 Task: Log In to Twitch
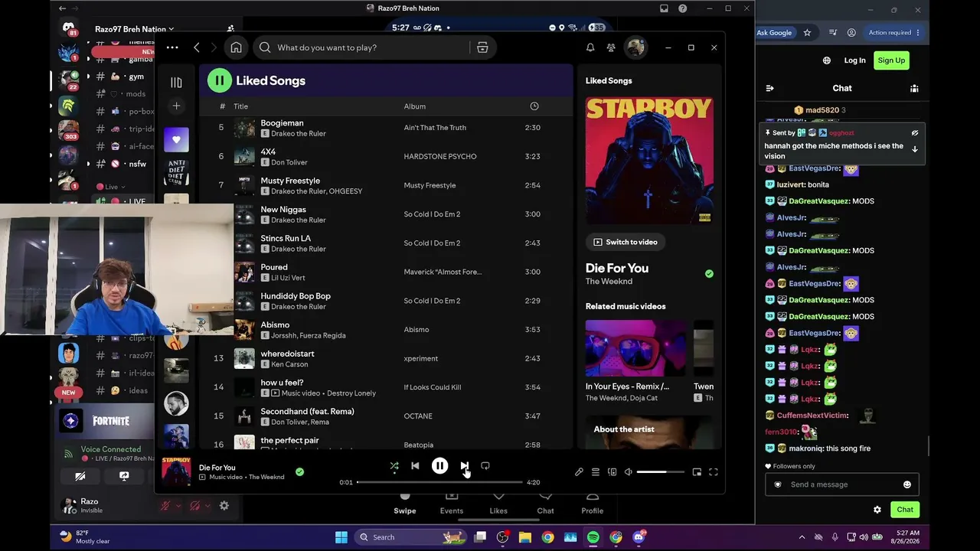pyautogui.click(x=854, y=60)
